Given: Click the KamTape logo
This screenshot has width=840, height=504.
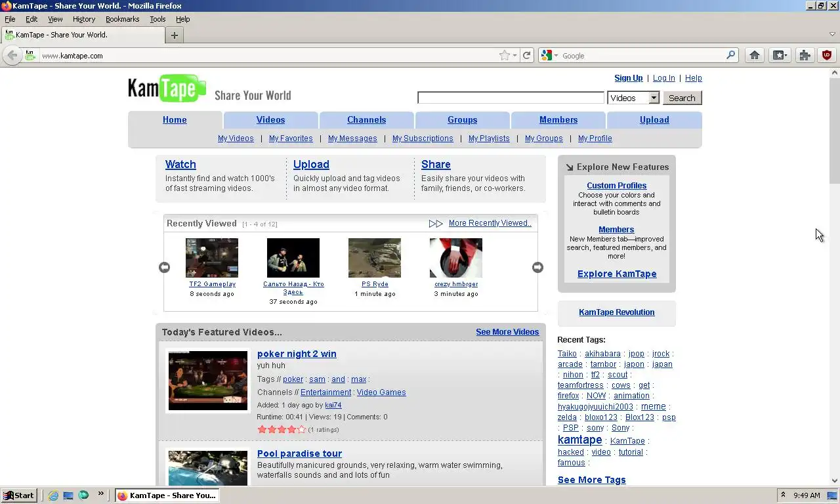Looking at the screenshot, I should click(167, 89).
